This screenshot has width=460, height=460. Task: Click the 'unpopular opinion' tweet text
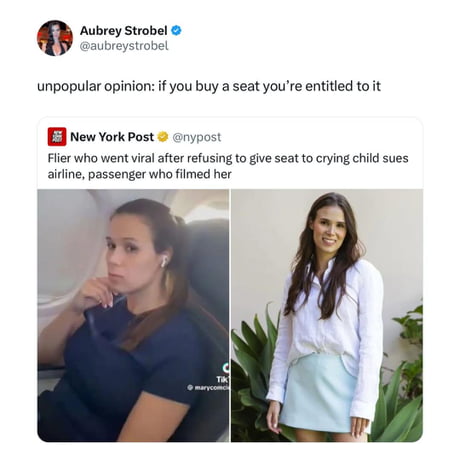(x=209, y=86)
